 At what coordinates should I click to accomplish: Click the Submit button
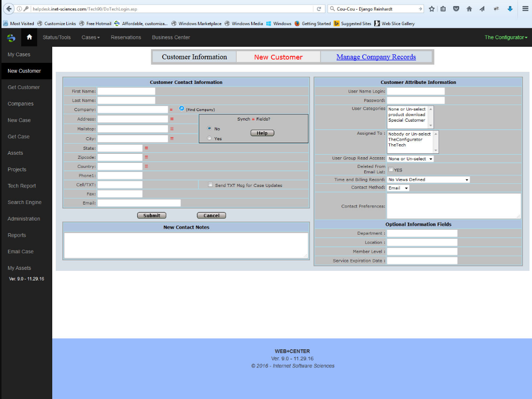coord(151,215)
